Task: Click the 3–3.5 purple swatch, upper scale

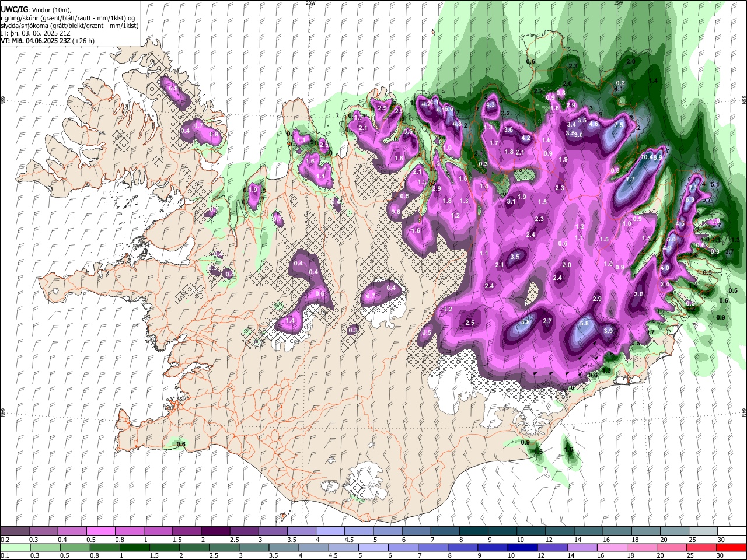Action: coord(273,531)
